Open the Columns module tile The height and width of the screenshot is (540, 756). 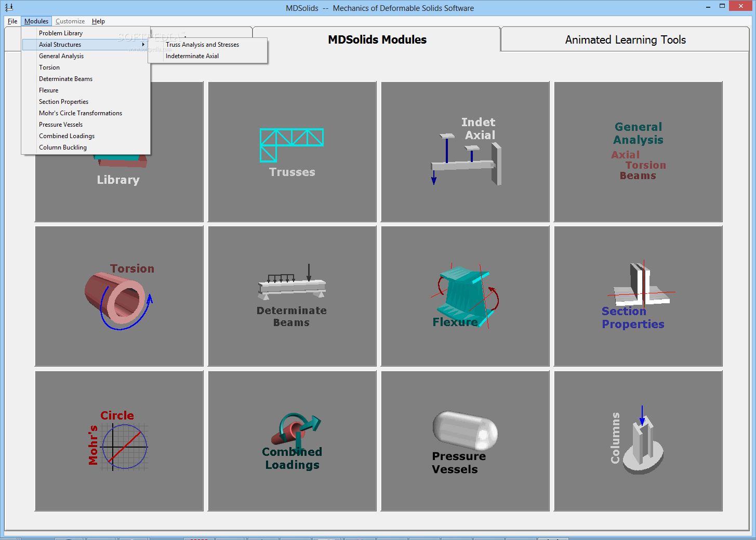click(x=638, y=441)
